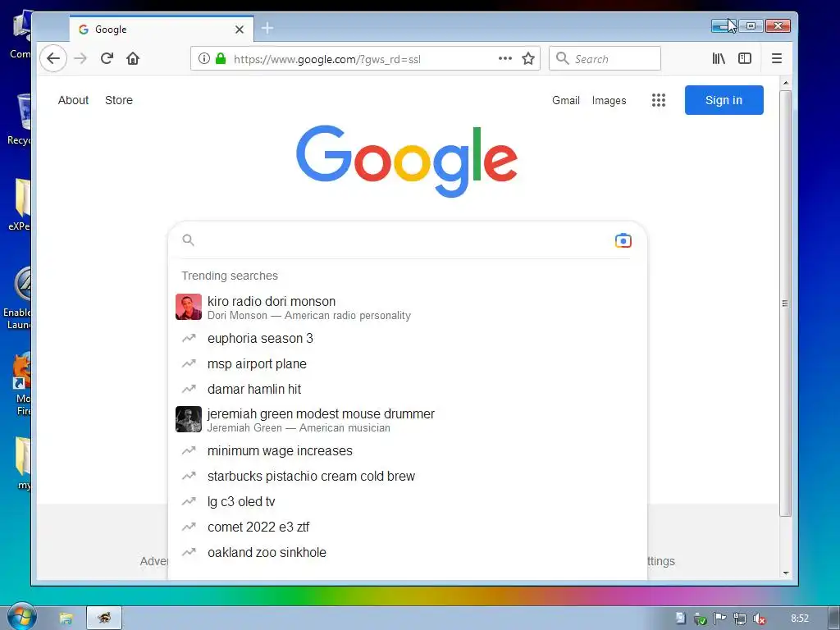The image size is (840, 630).
Task: Click the Dori Monson thumbnail photo
Action: pos(189,307)
